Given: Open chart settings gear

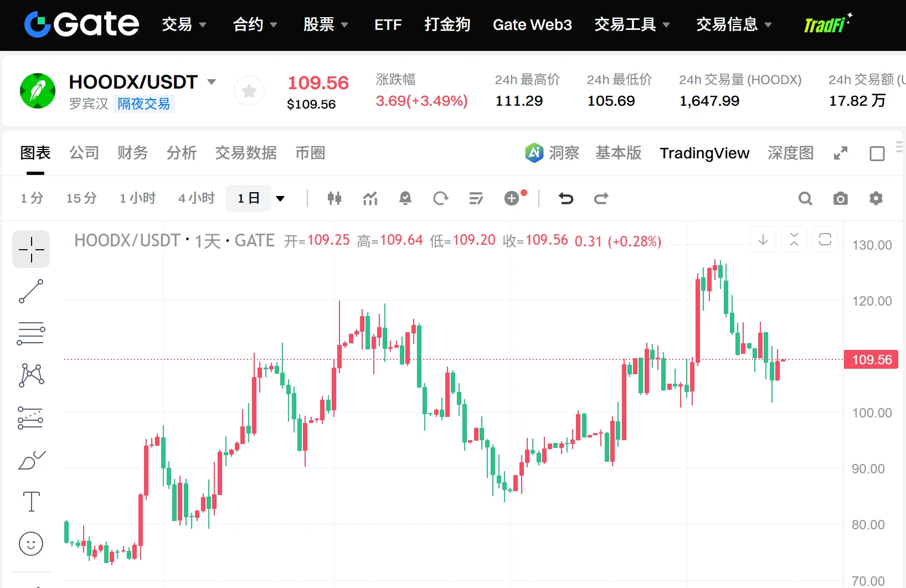Looking at the screenshot, I should point(876,198).
